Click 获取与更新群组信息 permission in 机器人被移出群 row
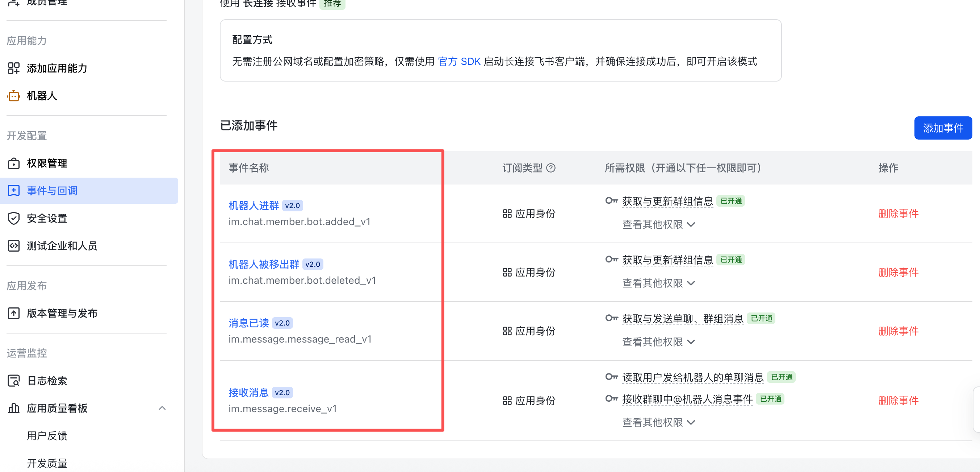 [667, 260]
